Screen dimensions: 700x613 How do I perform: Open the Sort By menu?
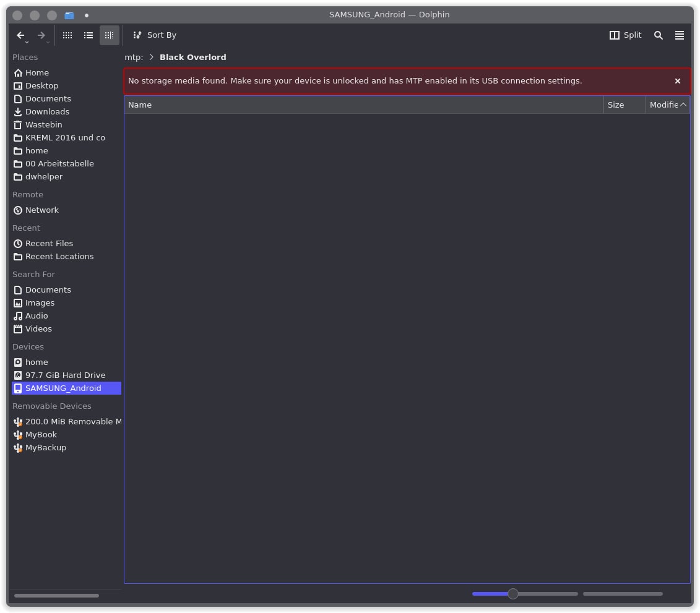point(155,35)
